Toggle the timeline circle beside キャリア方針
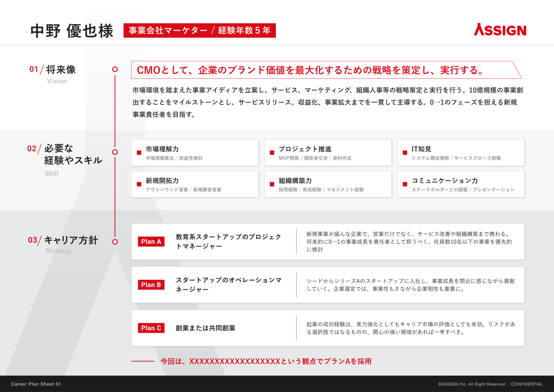Screen dimensions: 554x392 (x=115, y=242)
